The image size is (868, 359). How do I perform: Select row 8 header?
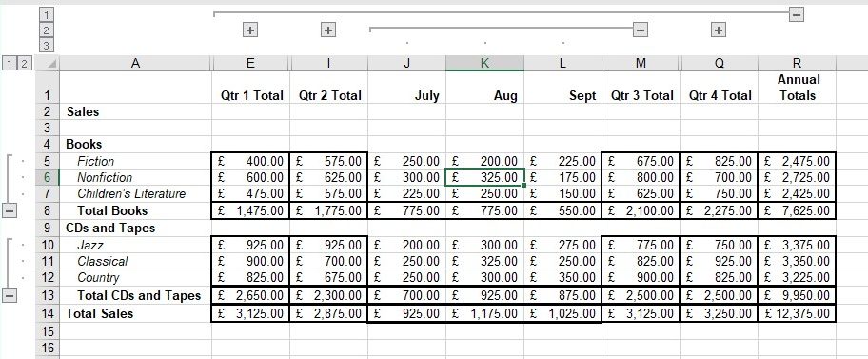point(47,211)
